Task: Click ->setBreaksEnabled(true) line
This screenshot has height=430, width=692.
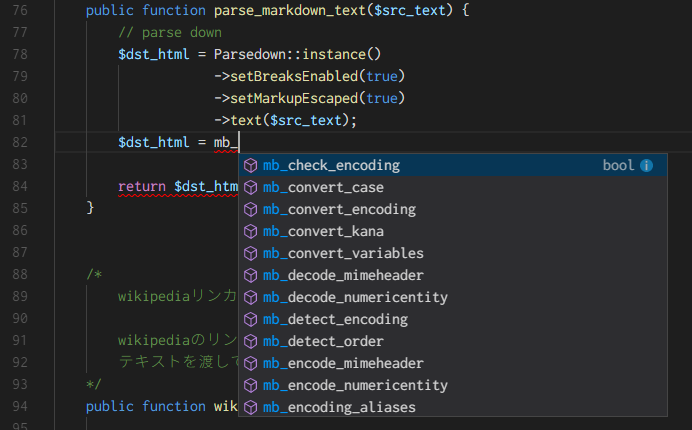Action: click(x=309, y=76)
